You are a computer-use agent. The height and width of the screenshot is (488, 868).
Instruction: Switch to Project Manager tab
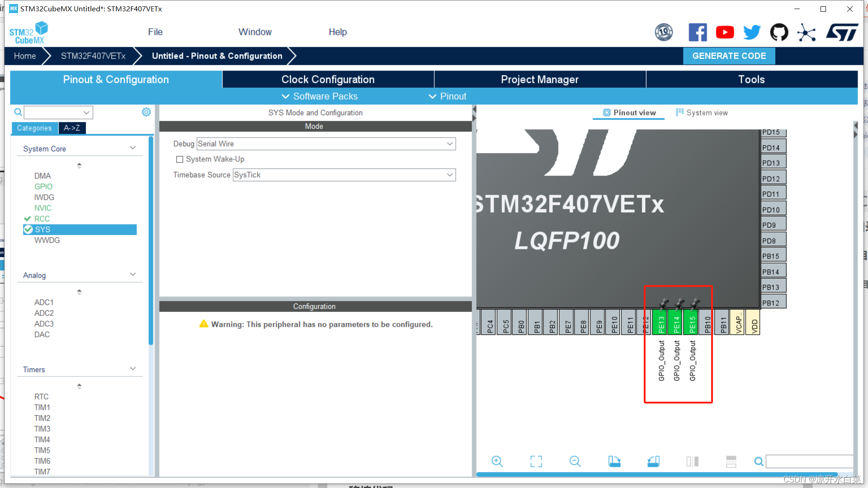tap(540, 80)
